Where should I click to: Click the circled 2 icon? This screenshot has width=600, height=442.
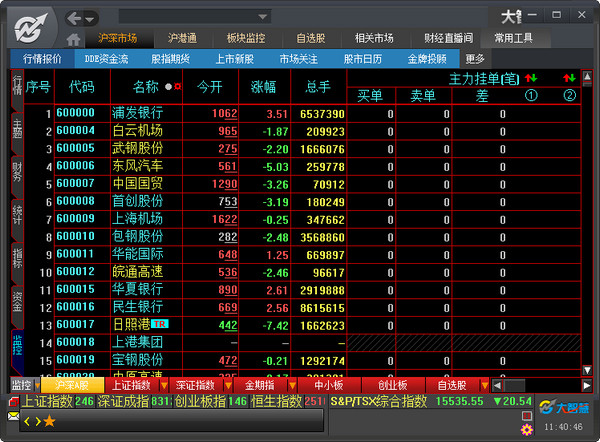tap(569, 95)
